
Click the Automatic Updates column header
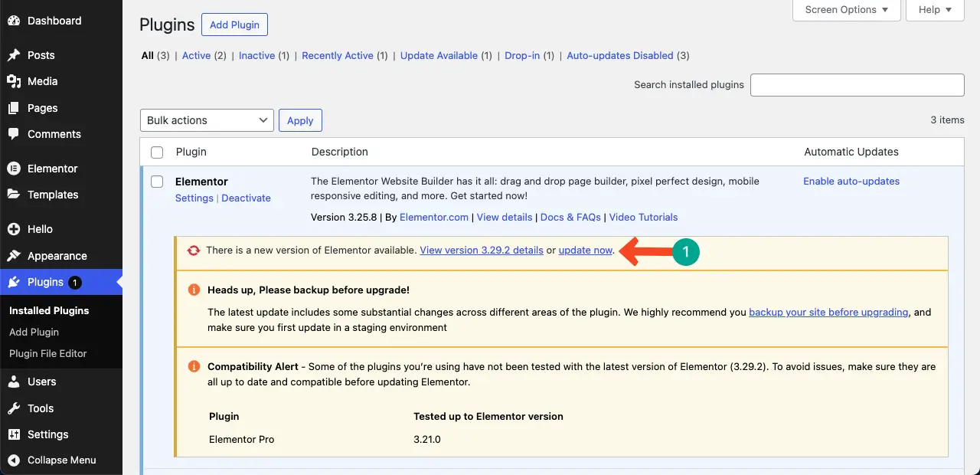(x=851, y=152)
